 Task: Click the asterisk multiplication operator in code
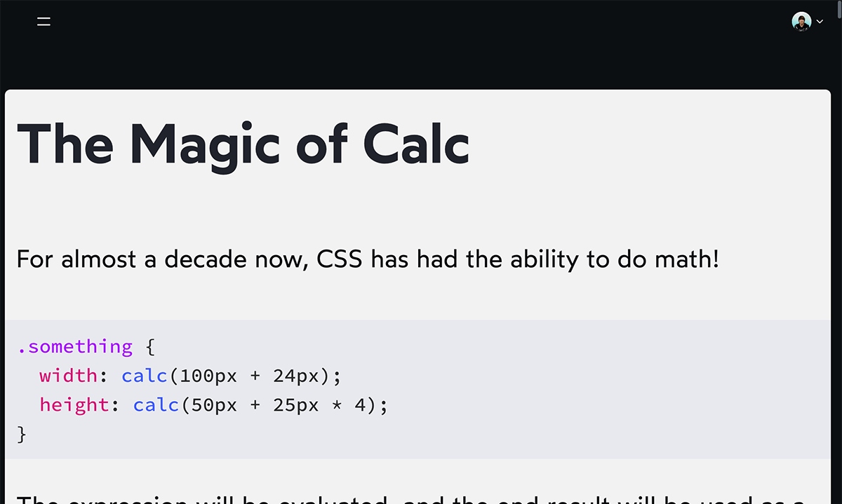click(x=336, y=405)
